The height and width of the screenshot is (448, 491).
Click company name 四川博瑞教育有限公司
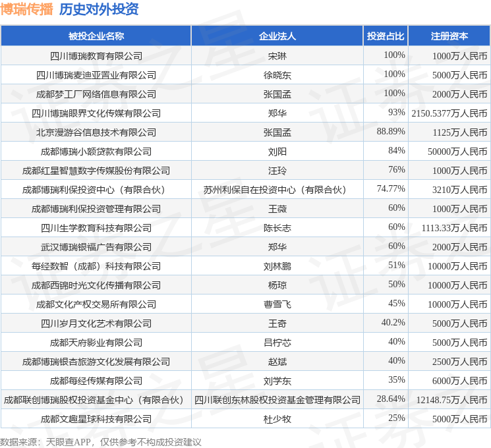click(96, 57)
